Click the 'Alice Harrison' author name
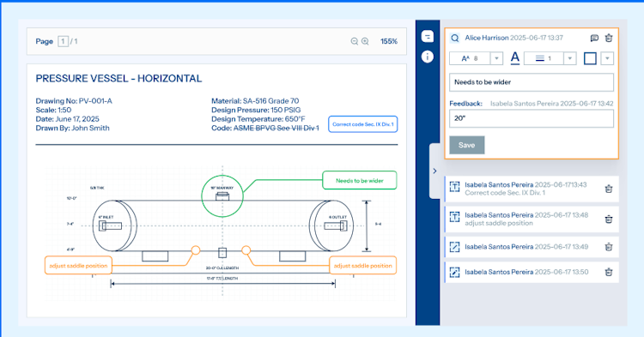644x337 pixels. point(486,38)
